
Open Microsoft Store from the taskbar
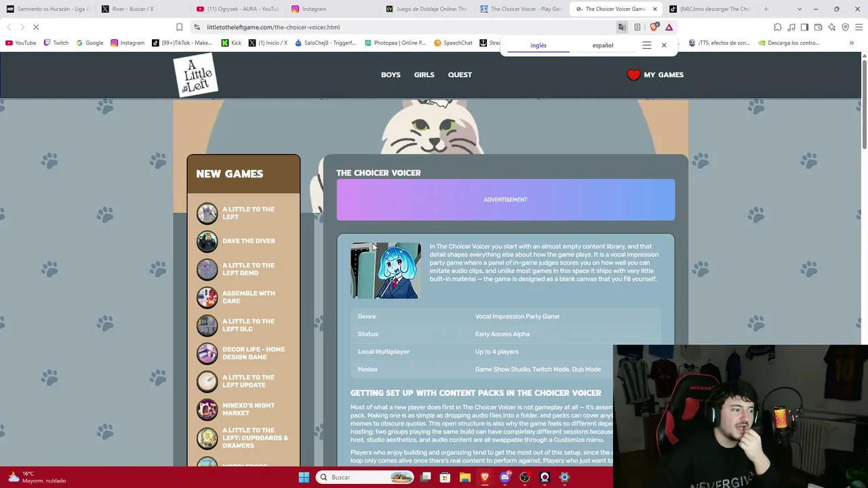445,477
